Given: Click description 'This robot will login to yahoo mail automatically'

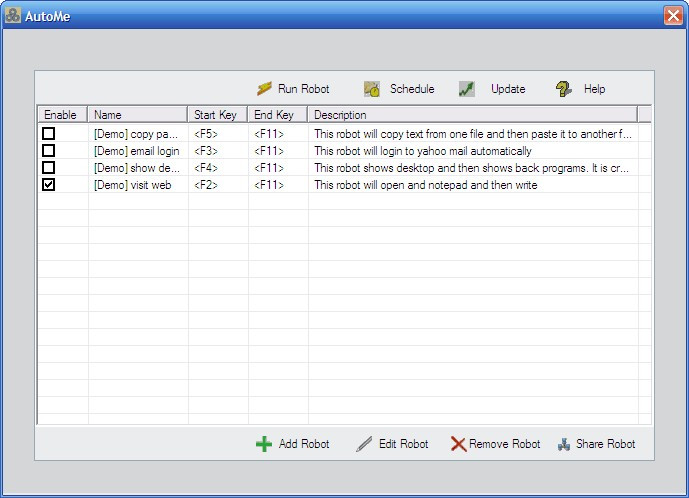Looking at the screenshot, I should [x=423, y=151].
